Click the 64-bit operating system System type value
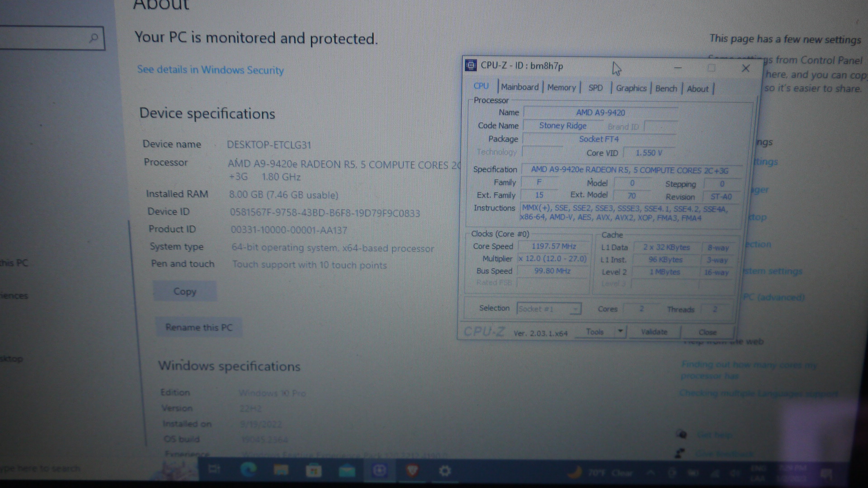The image size is (868, 488). pos(333,248)
